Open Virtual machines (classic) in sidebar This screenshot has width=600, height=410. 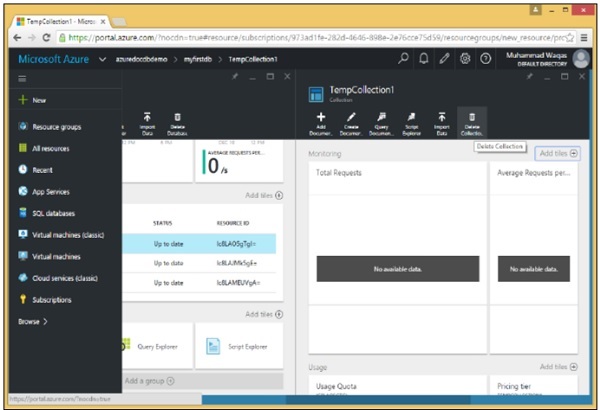point(61,235)
